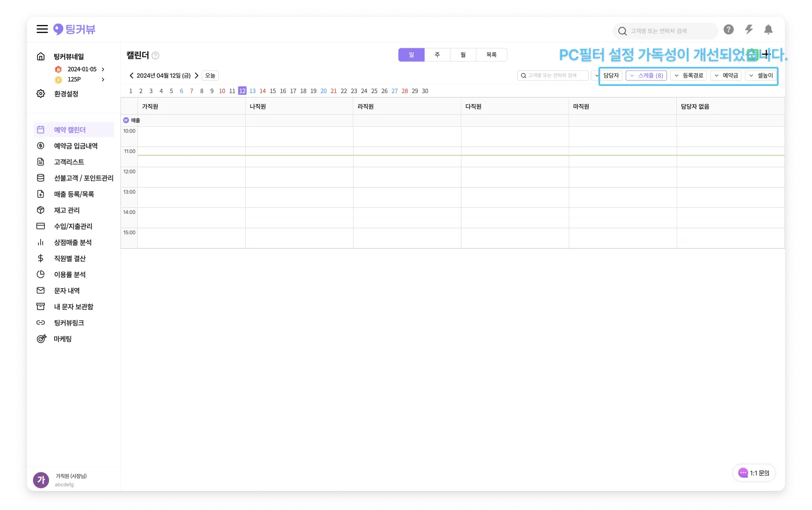The image size is (812, 510).
Task: Expand the 예약금 filter dropdown
Action: pyautogui.click(x=726, y=76)
